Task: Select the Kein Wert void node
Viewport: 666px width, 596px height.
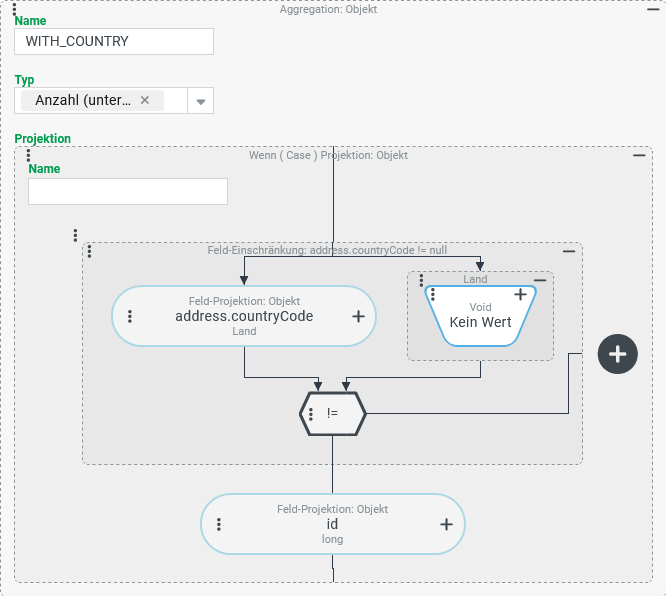Action: click(480, 318)
